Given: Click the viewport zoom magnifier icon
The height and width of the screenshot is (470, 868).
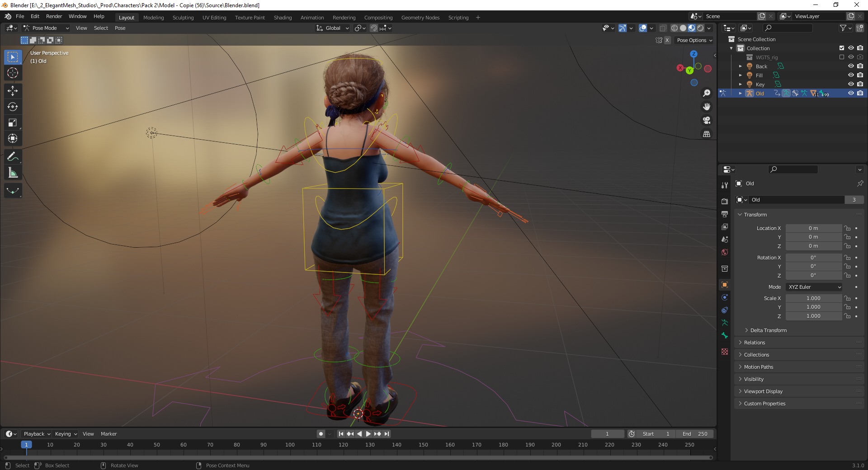Looking at the screenshot, I should click(707, 93).
